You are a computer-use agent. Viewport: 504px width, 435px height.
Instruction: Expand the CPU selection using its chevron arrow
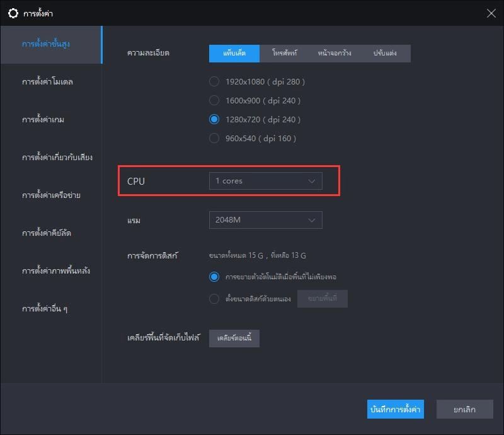(311, 181)
